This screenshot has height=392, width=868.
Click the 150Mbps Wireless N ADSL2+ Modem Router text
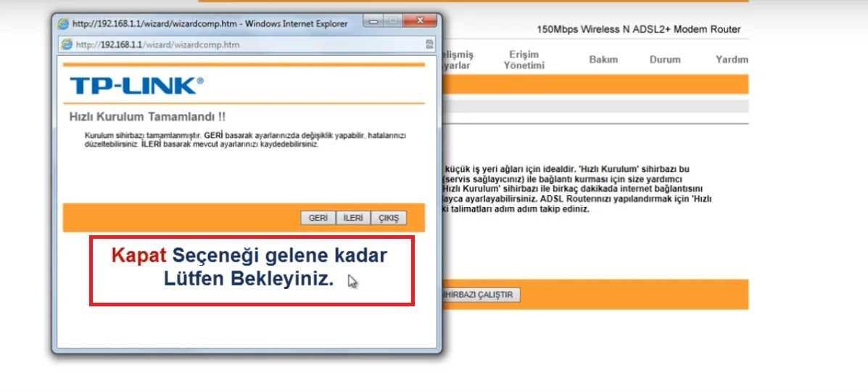click(x=639, y=29)
